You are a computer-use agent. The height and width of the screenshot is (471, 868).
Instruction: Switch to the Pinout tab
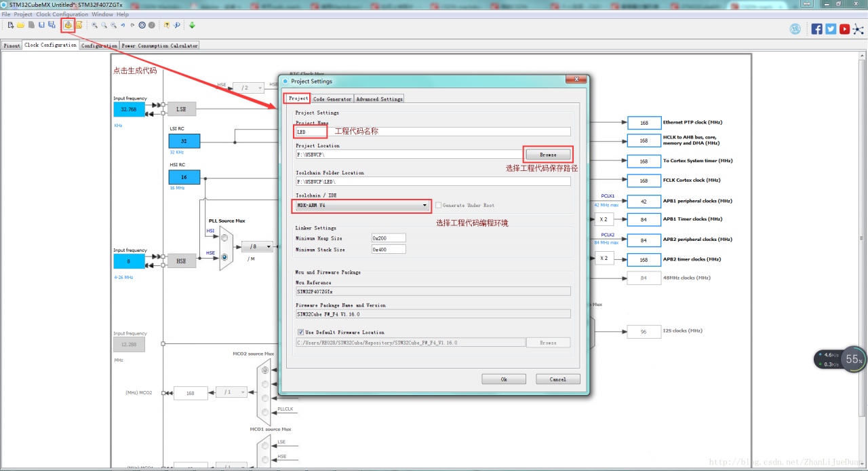(12, 45)
